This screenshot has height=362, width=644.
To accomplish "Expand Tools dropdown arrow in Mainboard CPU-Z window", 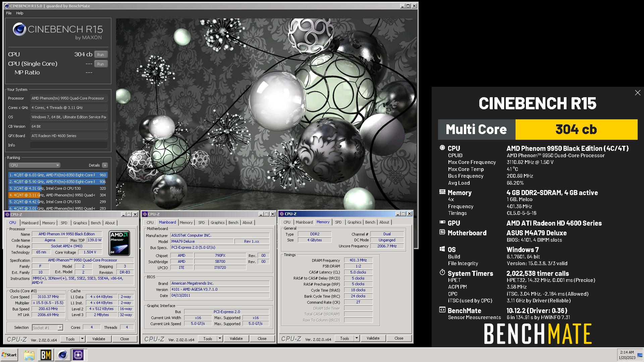I will point(220,339).
